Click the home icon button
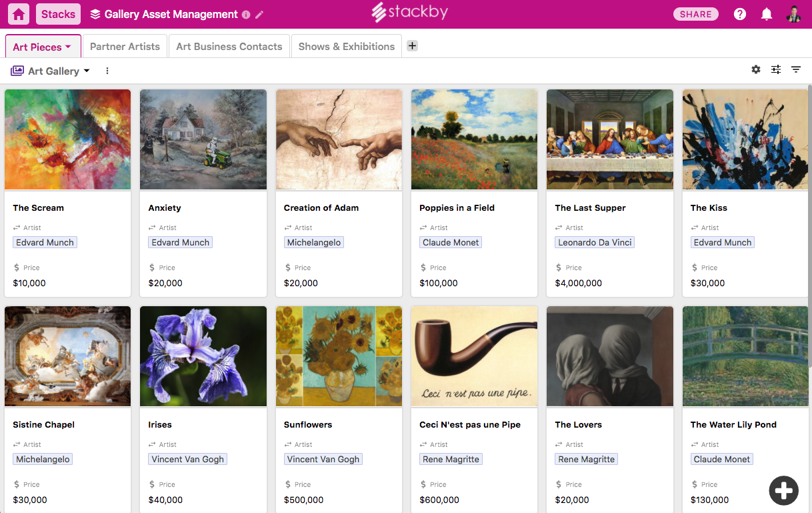The width and height of the screenshot is (812, 513). pyautogui.click(x=19, y=14)
